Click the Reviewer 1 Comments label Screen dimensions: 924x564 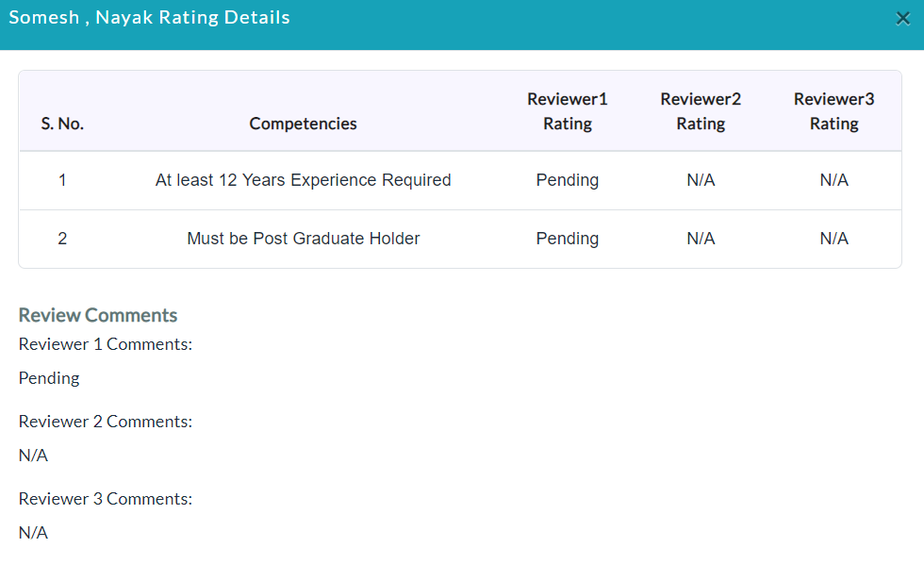click(x=106, y=344)
